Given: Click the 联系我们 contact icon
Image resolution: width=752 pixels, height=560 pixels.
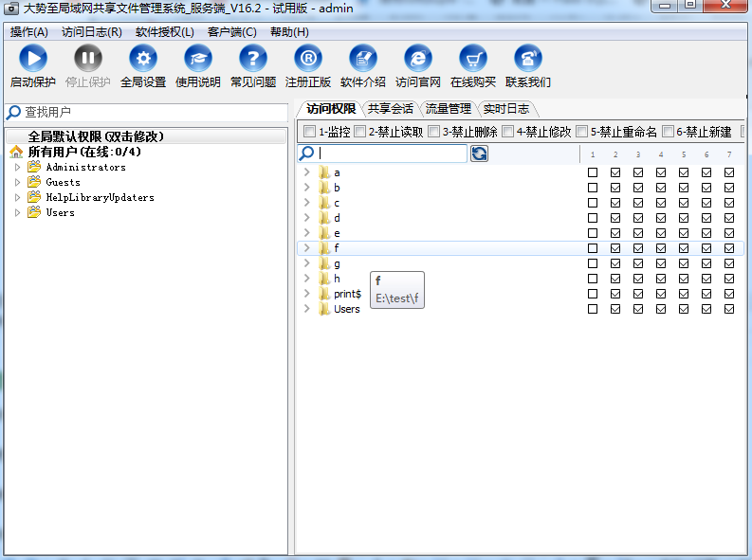Looking at the screenshot, I should (528, 59).
